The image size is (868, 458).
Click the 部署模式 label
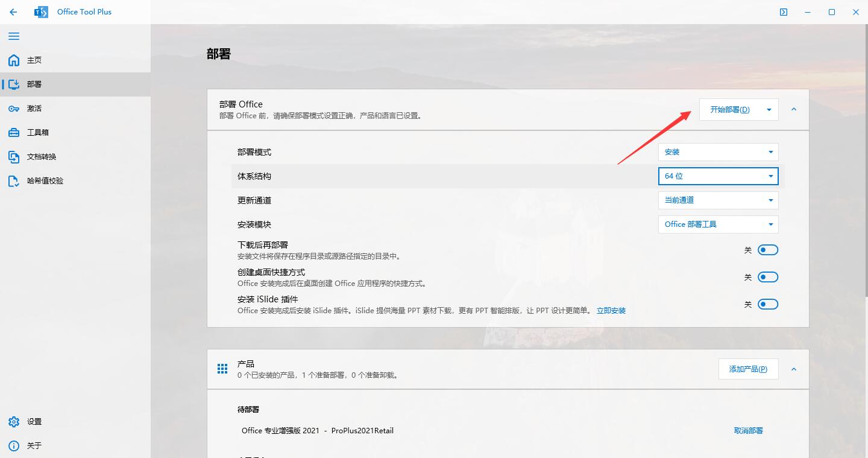click(x=254, y=152)
